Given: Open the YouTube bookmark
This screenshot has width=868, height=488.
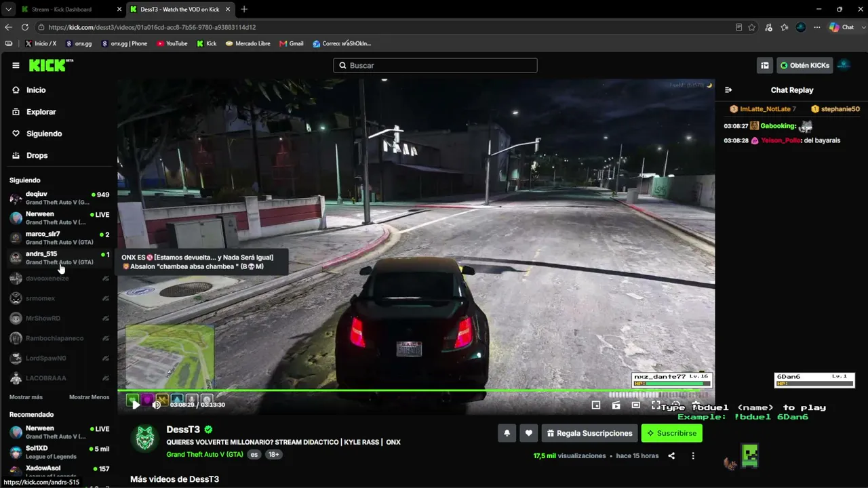Looking at the screenshot, I should (172, 43).
